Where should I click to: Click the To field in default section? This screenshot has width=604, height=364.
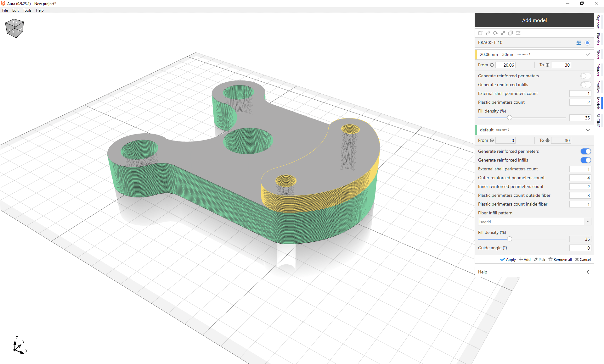coord(561,141)
